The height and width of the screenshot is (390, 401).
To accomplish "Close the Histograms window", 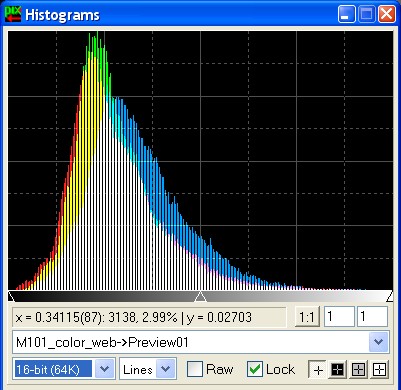I will coord(387,14).
